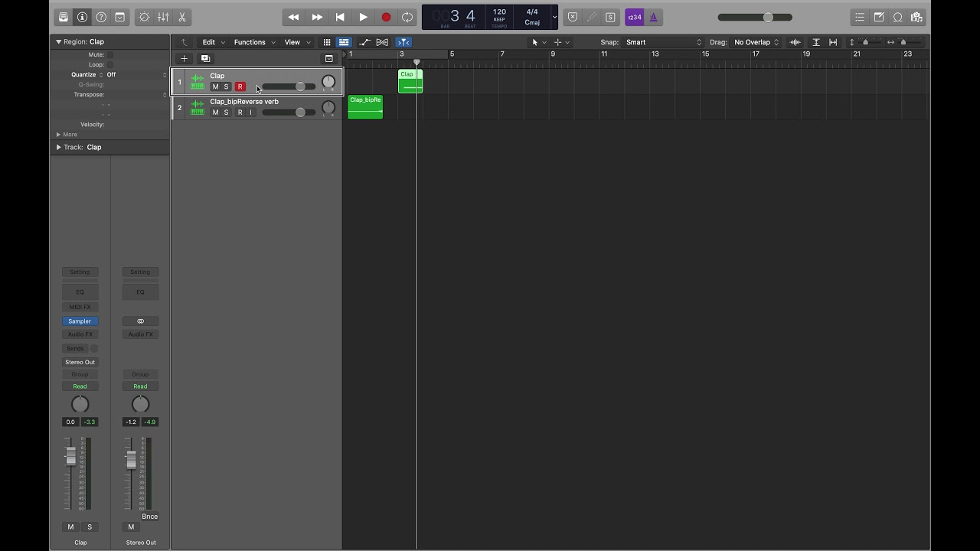The image size is (980, 551).
Task: Solo the Clap_bipReverse verb track
Action: tap(226, 112)
